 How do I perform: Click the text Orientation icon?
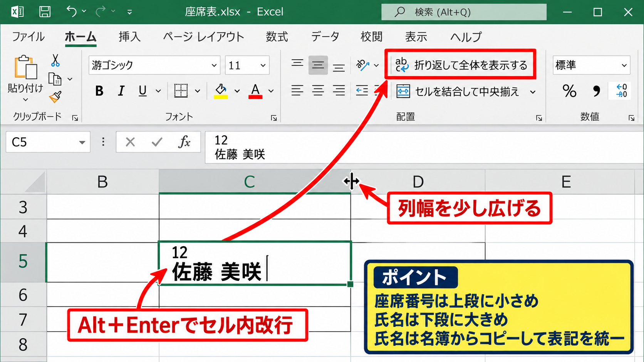pyautogui.click(x=363, y=65)
